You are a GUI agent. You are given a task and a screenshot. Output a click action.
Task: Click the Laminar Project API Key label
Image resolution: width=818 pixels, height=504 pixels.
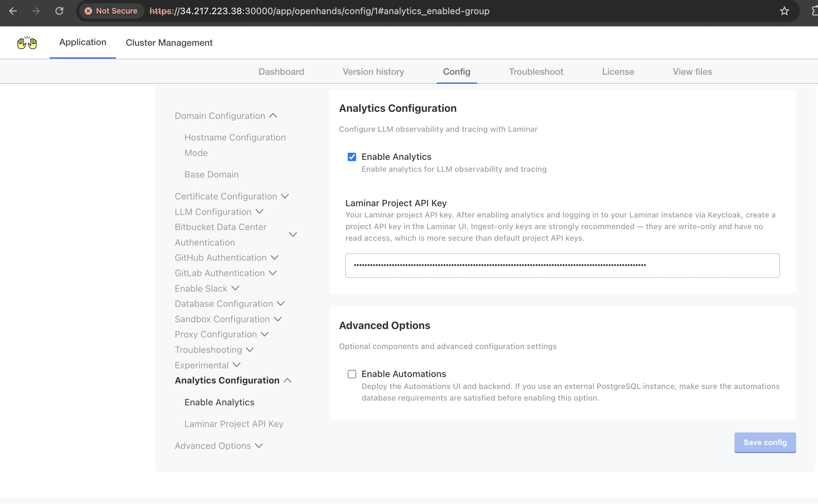click(x=396, y=203)
